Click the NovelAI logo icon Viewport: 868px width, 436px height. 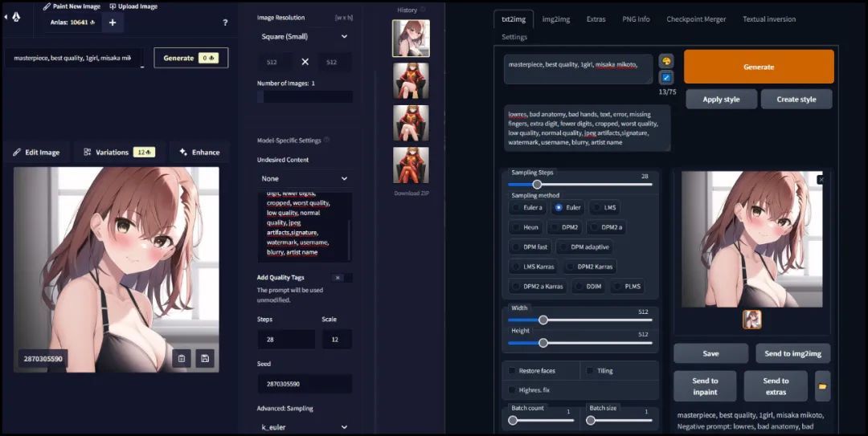17,17
